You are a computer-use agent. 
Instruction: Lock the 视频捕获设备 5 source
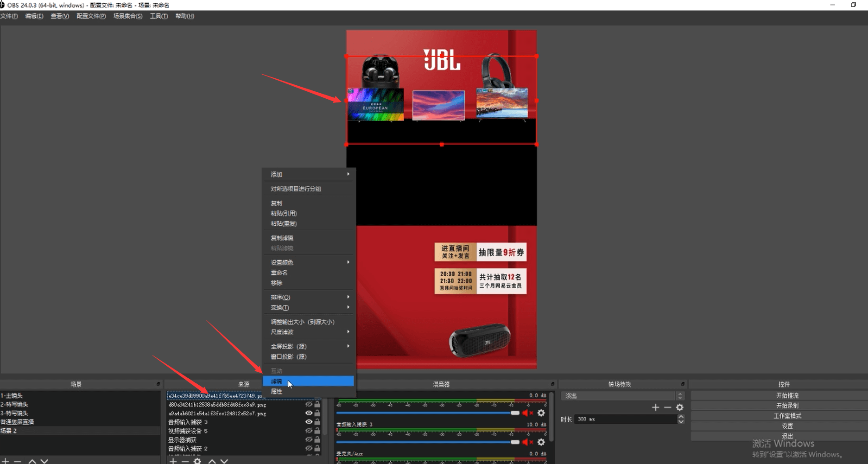(x=317, y=431)
